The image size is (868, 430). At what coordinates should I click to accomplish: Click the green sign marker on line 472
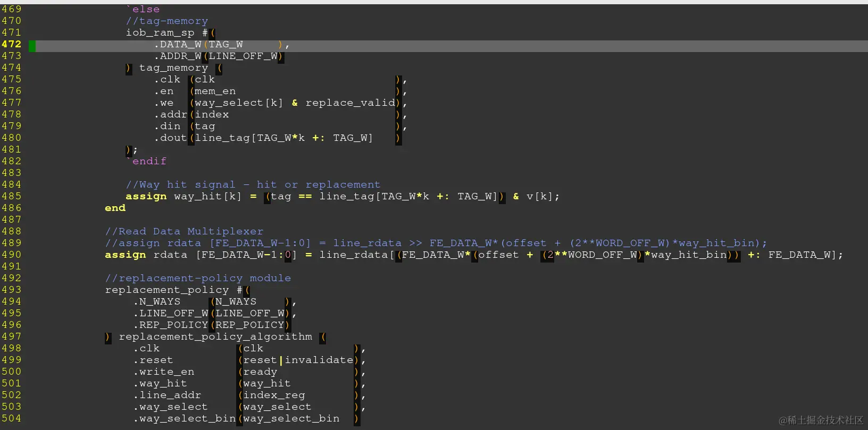[x=32, y=46]
